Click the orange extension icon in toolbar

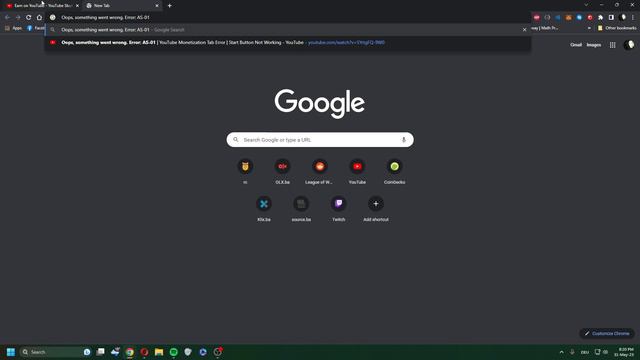click(569, 18)
